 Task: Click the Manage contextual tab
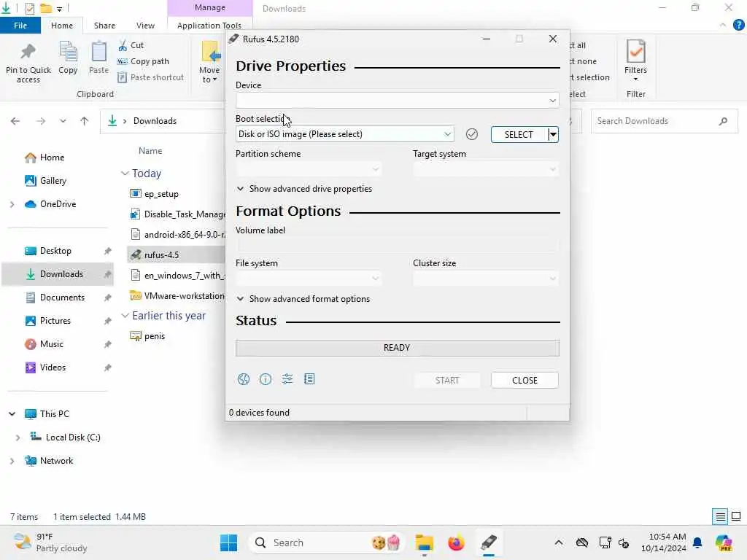point(209,7)
